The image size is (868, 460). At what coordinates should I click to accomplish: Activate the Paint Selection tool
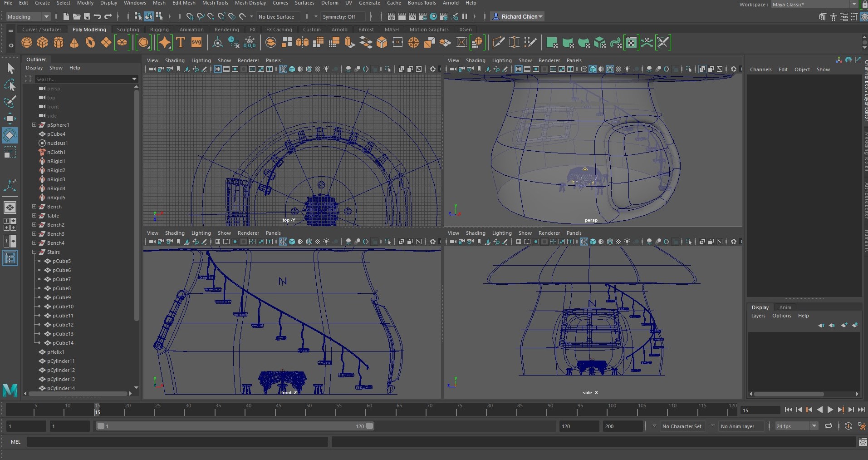pyautogui.click(x=10, y=102)
